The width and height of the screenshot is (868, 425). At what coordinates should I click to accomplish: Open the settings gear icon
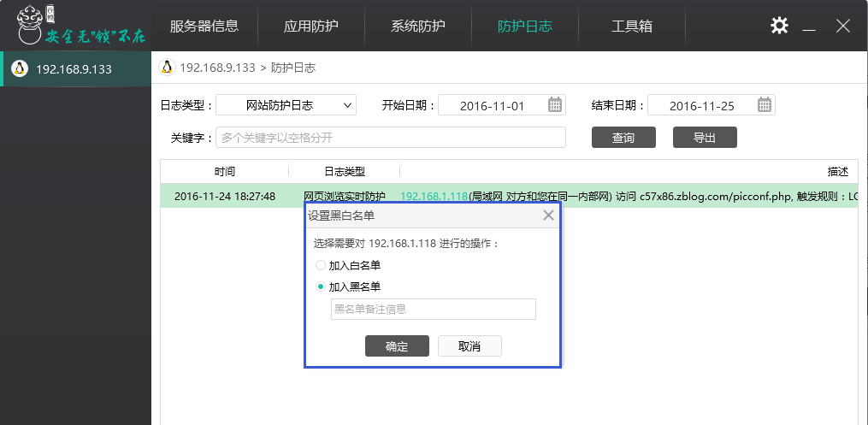[x=779, y=26]
